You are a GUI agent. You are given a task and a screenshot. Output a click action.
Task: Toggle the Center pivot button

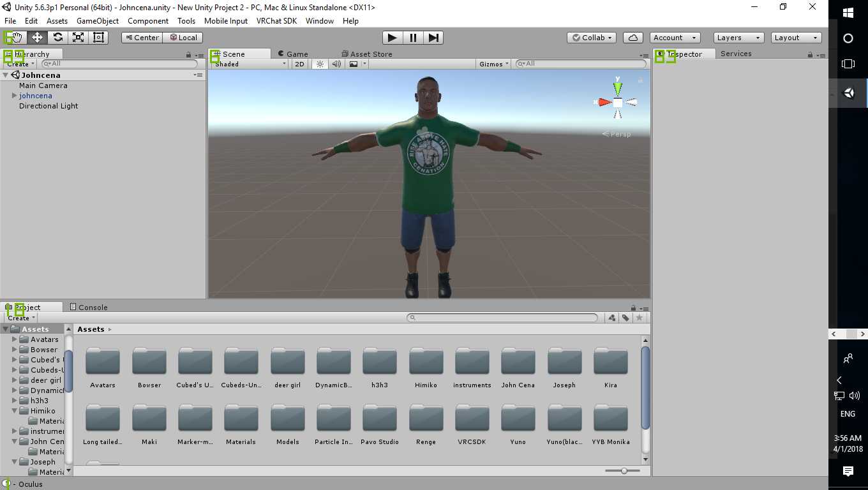coord(142,38)
